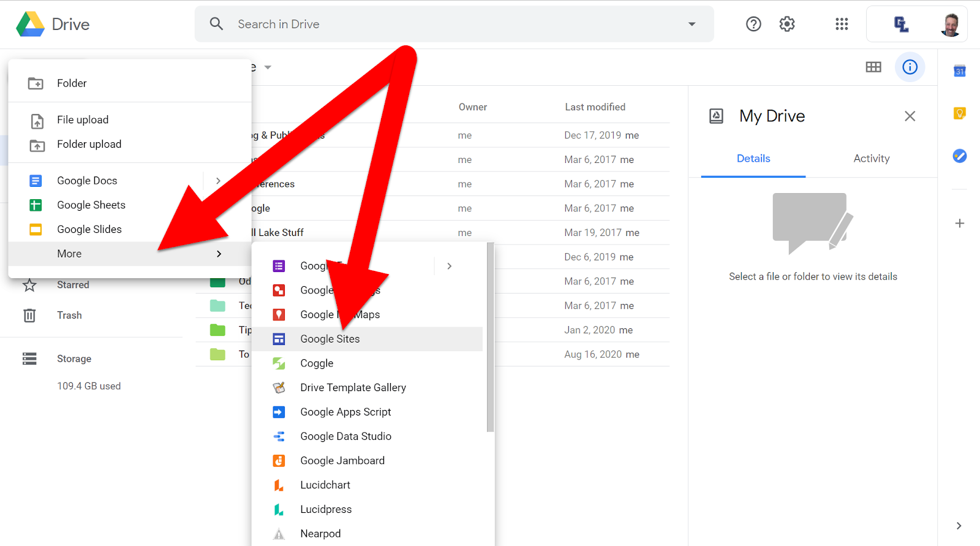The width and height of the screenshot is (980, 546).
Task: Select Google Jamboard menu item
Action: (367, 461)
